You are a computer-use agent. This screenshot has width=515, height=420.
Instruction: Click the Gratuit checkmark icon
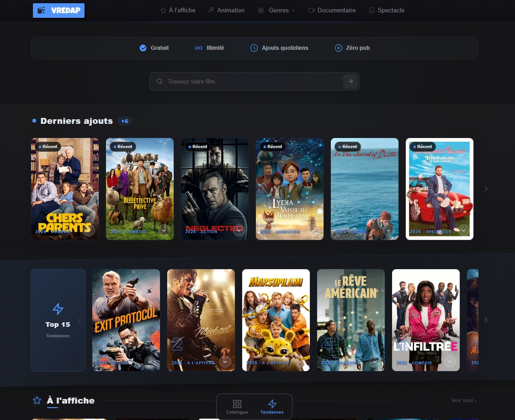(x=143, y=48)
